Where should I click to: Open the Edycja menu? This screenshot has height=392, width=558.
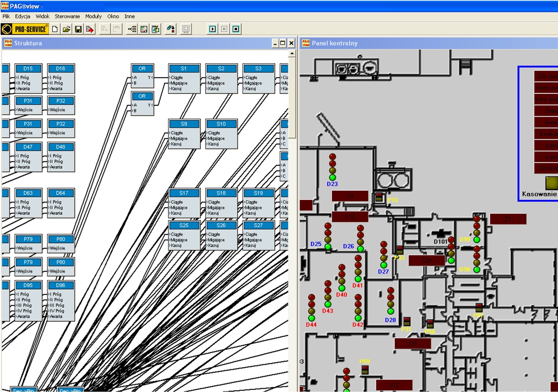23,16
